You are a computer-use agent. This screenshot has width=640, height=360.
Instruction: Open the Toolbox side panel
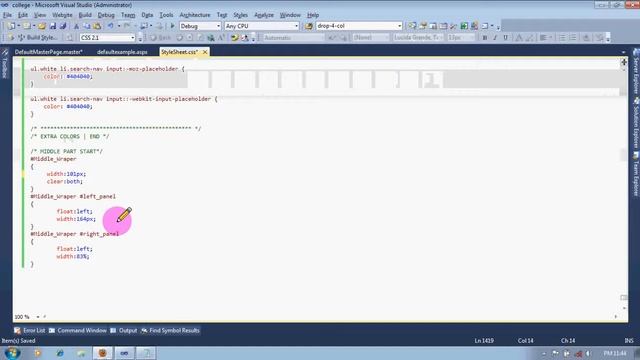pos(5,64)
